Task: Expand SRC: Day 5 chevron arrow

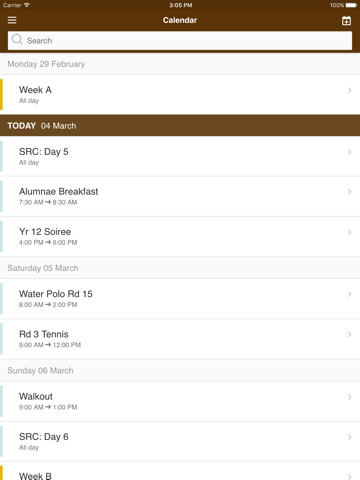Action: [349, 152]
